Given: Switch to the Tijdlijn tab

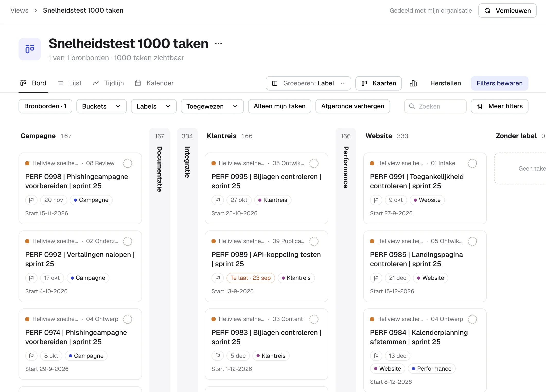Looking at the screenshot, I should click(108, 83).
